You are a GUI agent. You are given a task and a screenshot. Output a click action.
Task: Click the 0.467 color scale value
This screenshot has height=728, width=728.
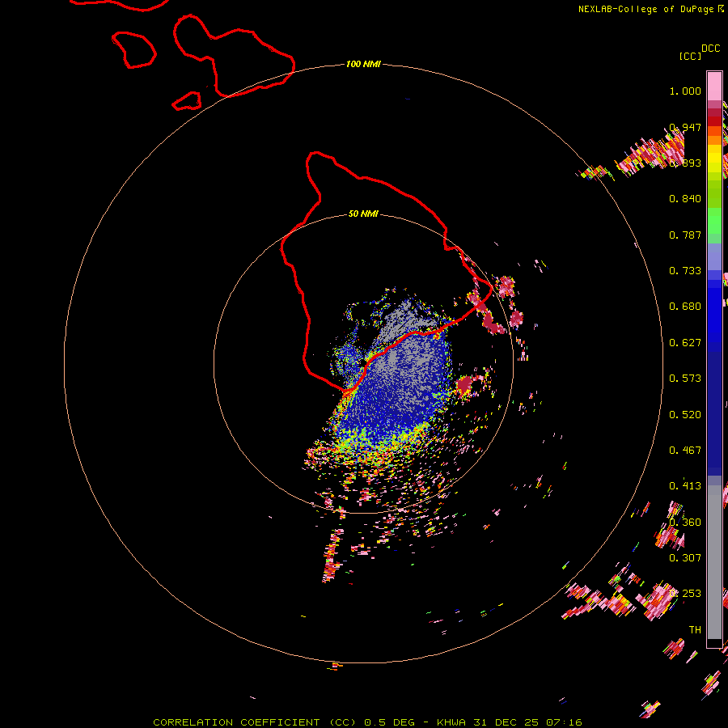tap(685, 451)
